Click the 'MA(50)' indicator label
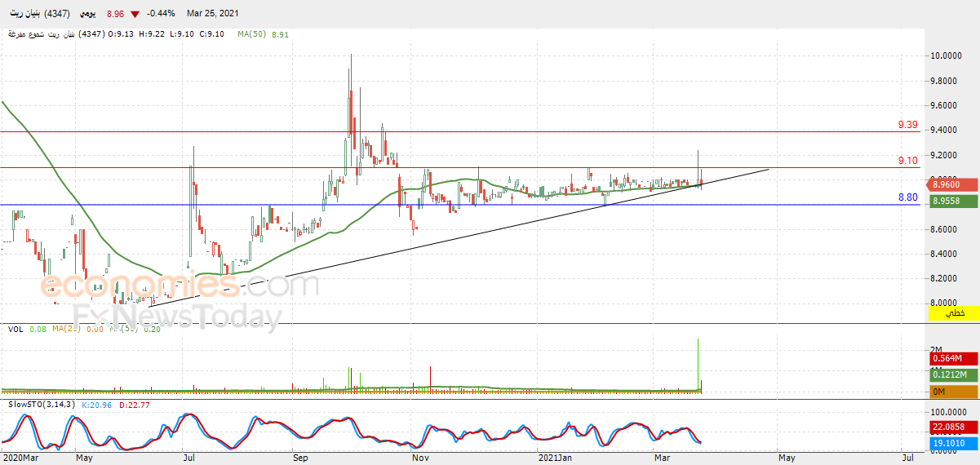This screenshot has height=465, width=980. [x=252, y=34]
